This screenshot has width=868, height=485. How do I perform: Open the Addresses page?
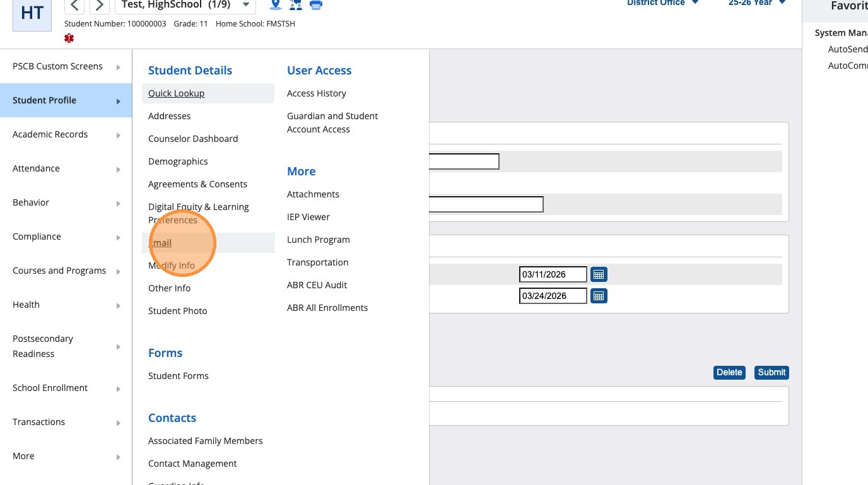tap(169, 116)
